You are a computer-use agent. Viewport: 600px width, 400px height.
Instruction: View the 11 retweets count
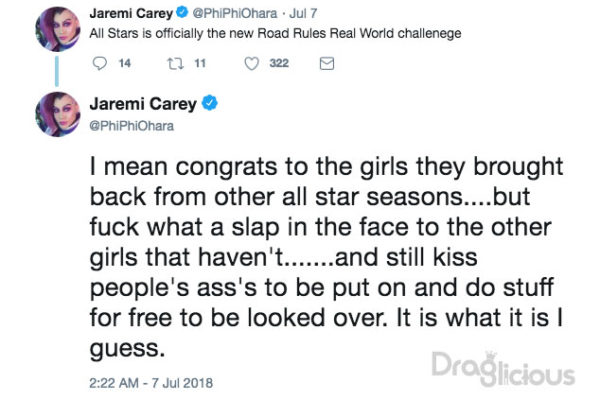[x=200, y=63]
